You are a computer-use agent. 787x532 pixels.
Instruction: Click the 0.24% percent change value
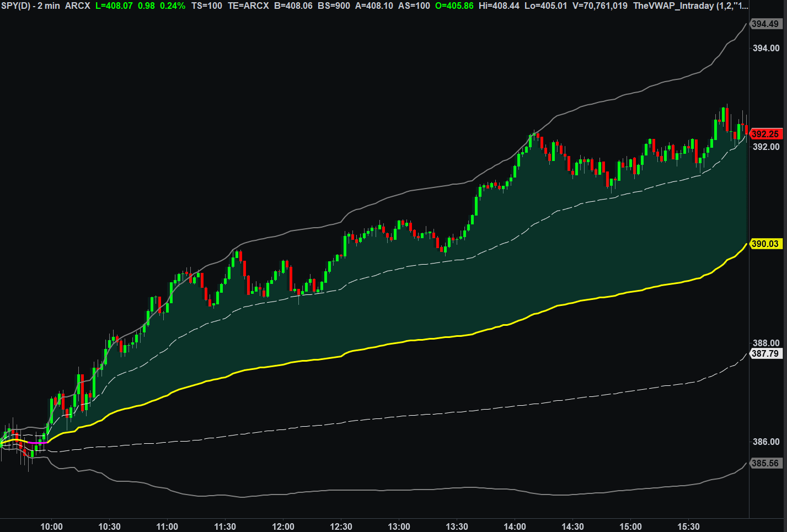click(x=173, y=6)
